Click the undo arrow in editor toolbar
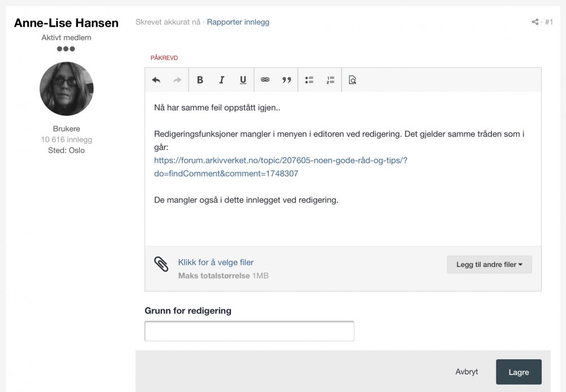 point(156,80)
